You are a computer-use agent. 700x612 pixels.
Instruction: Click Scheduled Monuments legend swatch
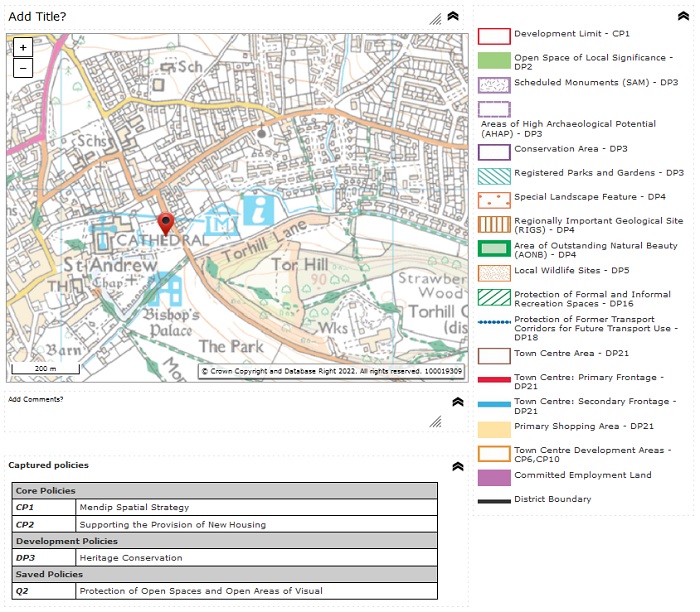coord(494,85)
